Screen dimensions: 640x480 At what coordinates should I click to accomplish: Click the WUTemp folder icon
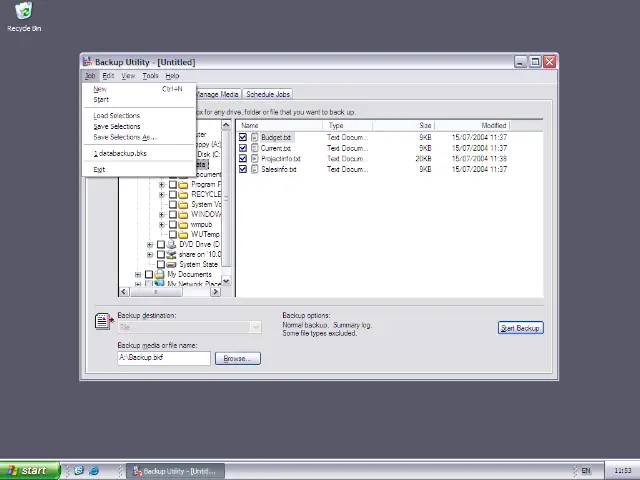click(x=184, y=234)
